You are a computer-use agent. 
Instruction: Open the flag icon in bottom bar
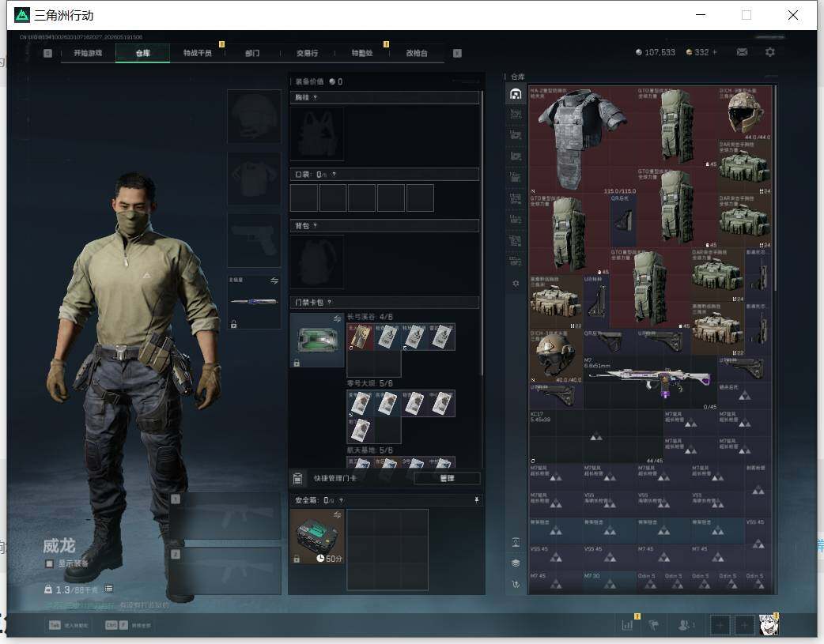(x=654, y=625)
